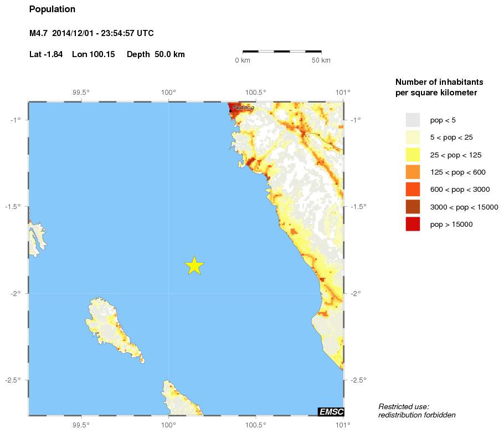
Task: Click the 'pop < 5' legend label
Action: point(443,120)
